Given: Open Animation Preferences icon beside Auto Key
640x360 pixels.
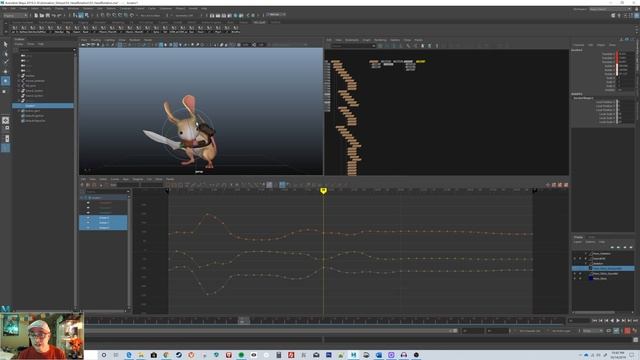Looking at the screenshot, I should [x=635, y=331].
